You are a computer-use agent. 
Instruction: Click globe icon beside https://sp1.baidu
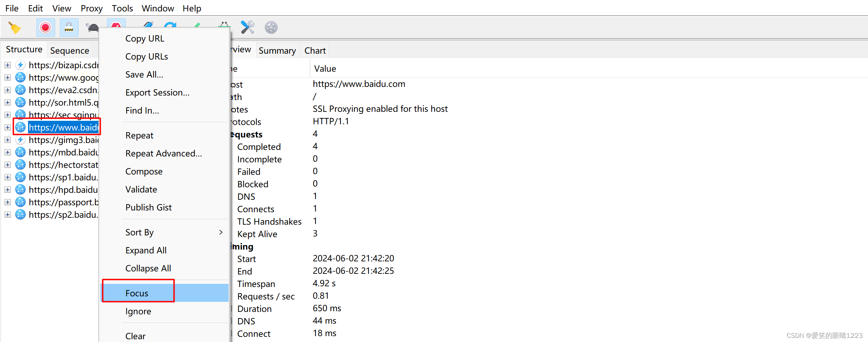pos(21,177)
